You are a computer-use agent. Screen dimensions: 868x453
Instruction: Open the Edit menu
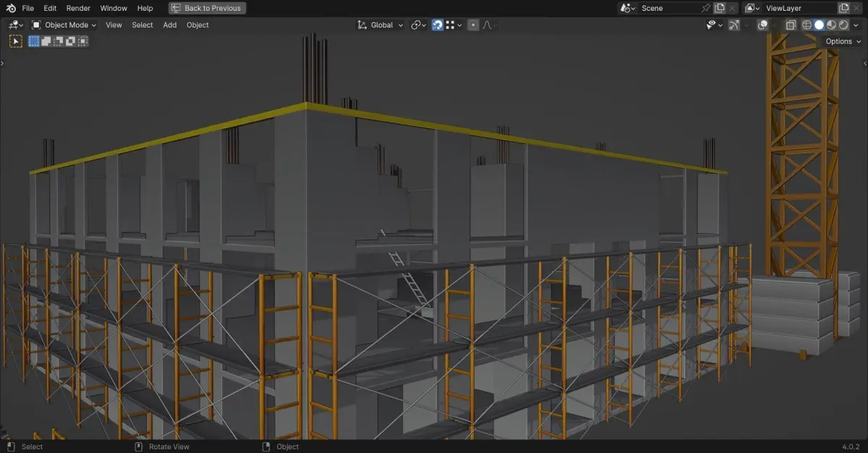coord(50,8)
